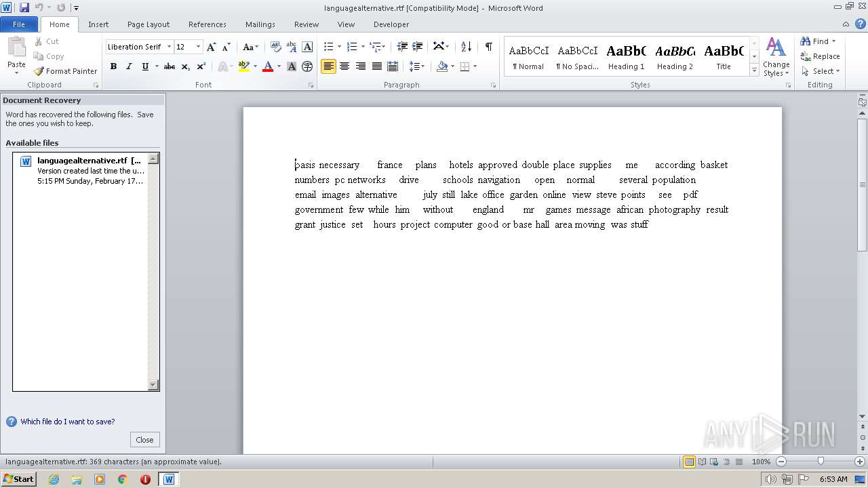Viewport: 868px width, 488px height.
Task: Expand the numbering list dropdown
Action: point(363,47)
